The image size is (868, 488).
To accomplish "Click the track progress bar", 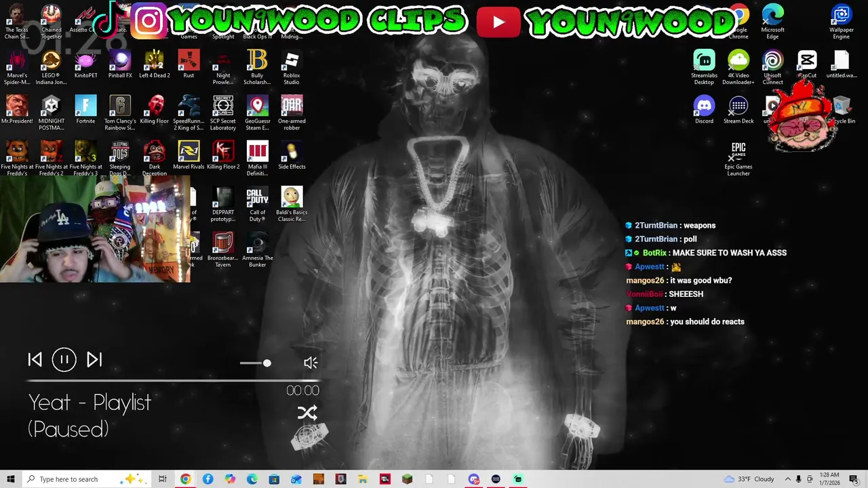I will [173, 381].
